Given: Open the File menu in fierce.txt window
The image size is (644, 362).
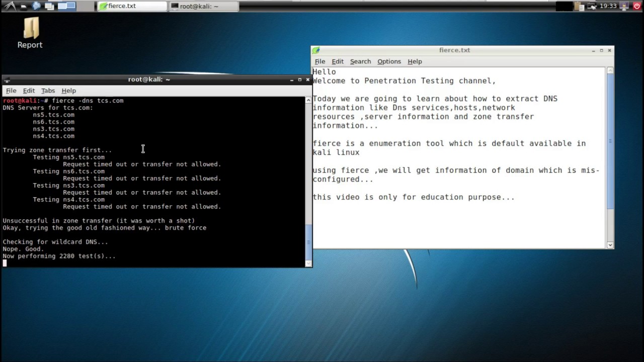Looking at the screenshot, I should [x=320, y=61].
